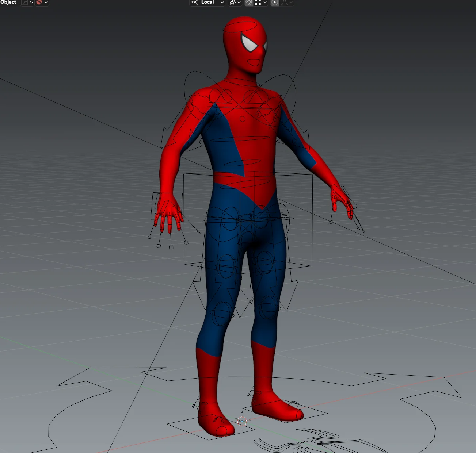476x453 pixels.
Task: Toggle the proportional editing circle icon
Action: [275, 3]
